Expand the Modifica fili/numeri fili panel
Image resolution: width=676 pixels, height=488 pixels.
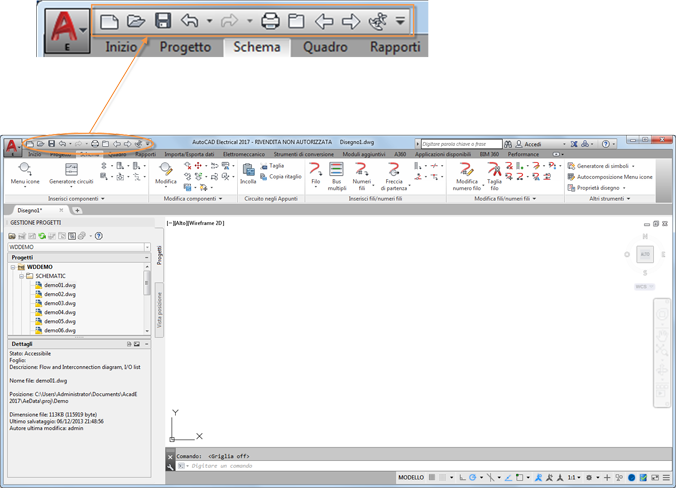(x=505, y=199)
